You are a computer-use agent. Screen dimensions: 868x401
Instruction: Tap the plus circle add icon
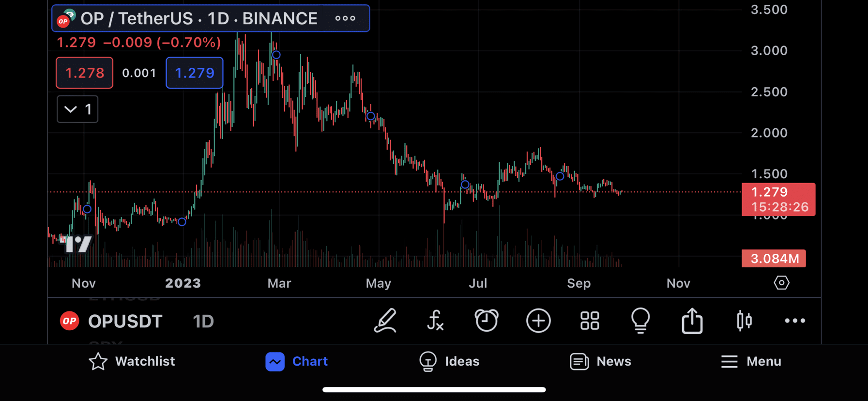pyautogui.click(x=538, y=321)
